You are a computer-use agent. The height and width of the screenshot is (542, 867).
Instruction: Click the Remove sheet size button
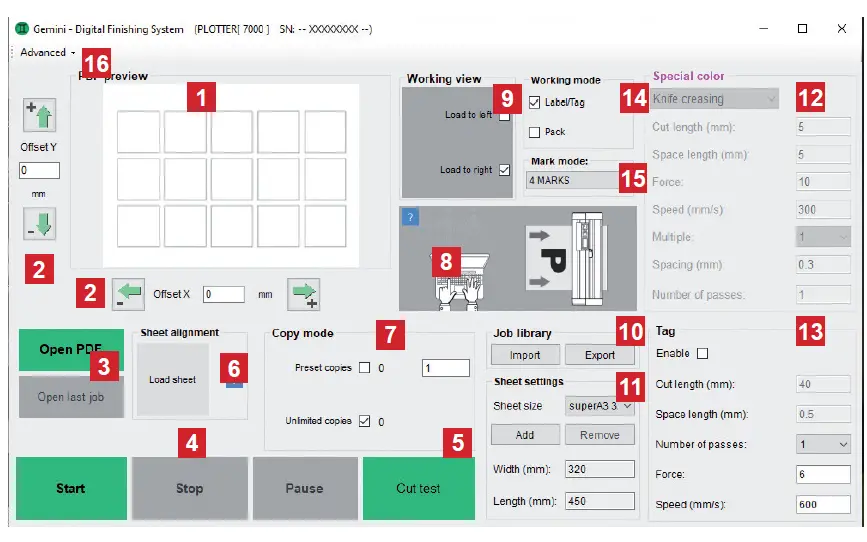599,435
